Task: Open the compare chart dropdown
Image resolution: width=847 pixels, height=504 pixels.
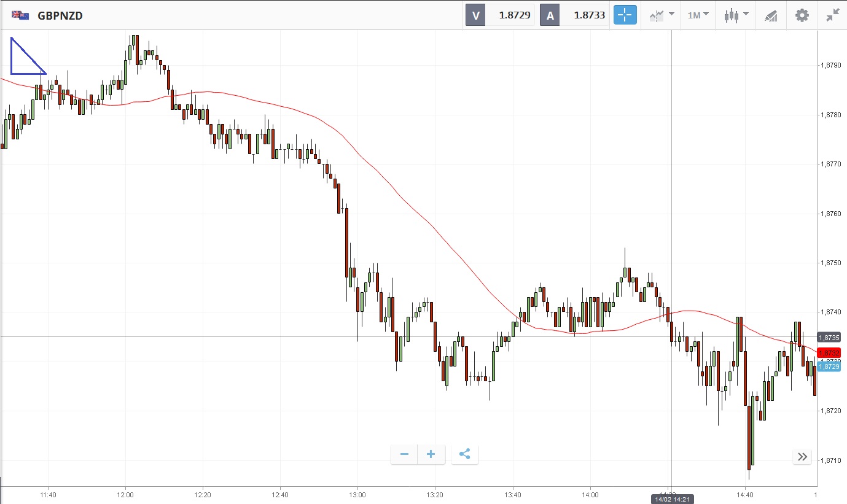Action: [661, 15]
